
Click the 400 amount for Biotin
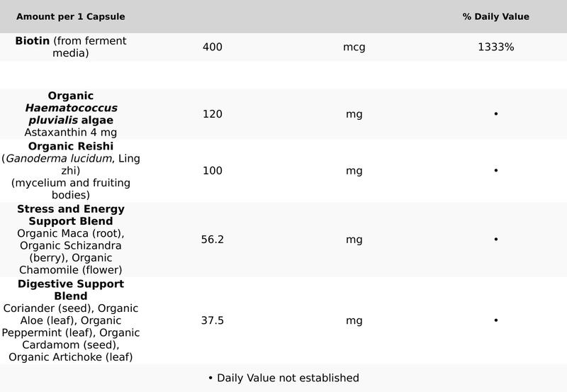(x=212, y=47)
